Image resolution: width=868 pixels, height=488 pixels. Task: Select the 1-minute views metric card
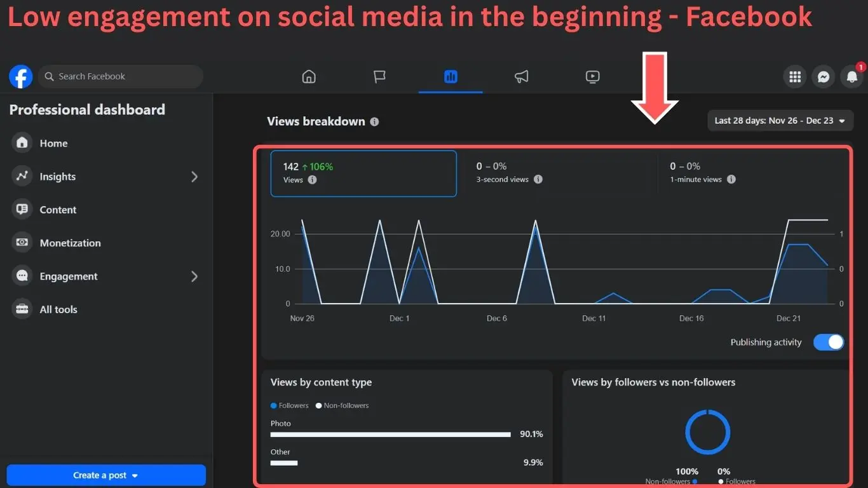tap(752, 173)
